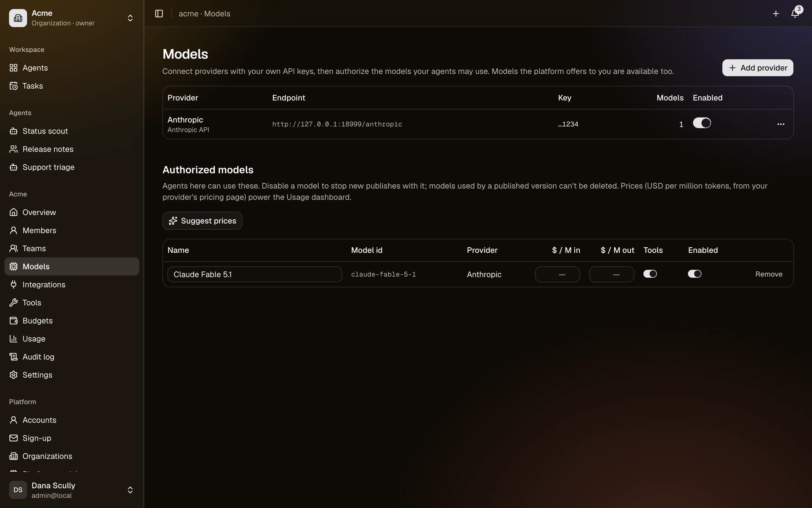Screen dimensions: 812x508
Task: Click the Tasks calendar-clock icon
Action: (x=14, y=86)
